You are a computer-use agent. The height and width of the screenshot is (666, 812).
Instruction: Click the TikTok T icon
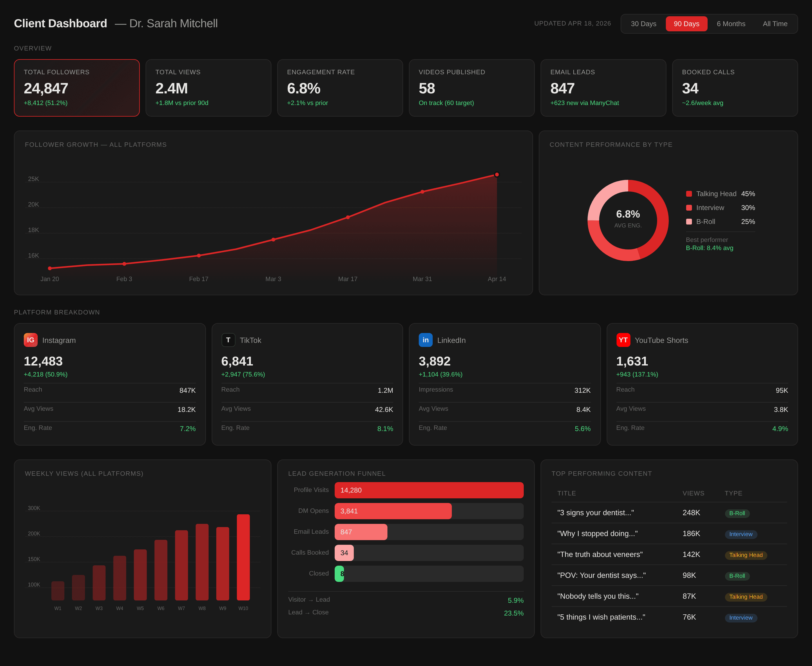(x=228, y=340)
